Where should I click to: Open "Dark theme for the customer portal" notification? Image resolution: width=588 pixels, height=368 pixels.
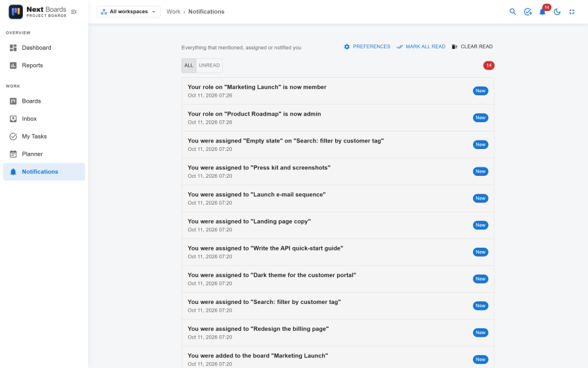338,278
